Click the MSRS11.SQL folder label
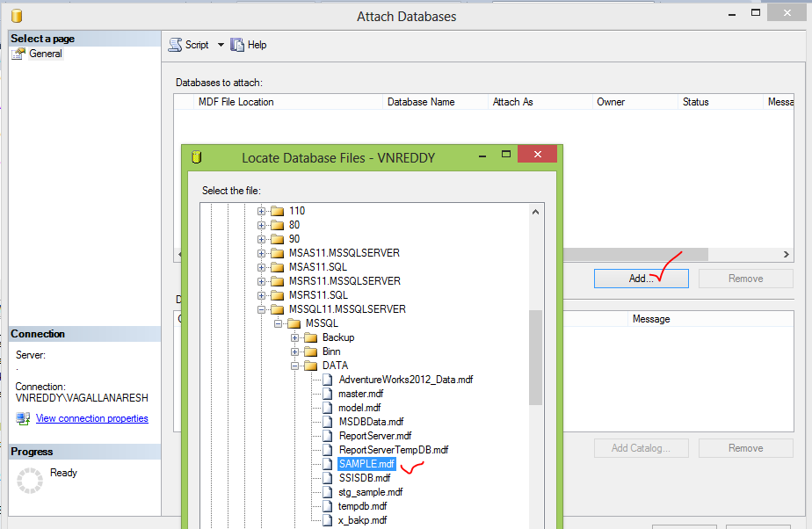This screenshot has width=812, height=529. click(318, 295)
